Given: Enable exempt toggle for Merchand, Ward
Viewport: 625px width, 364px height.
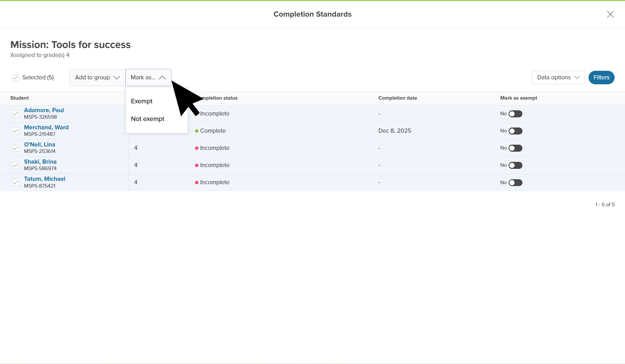Looking at the screenshot, I should click(515, 131).
